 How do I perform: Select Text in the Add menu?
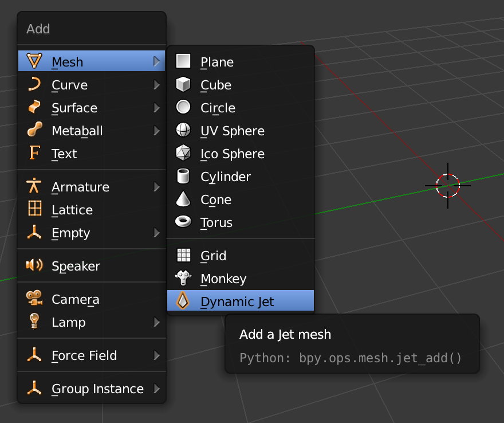pos(63,153)
